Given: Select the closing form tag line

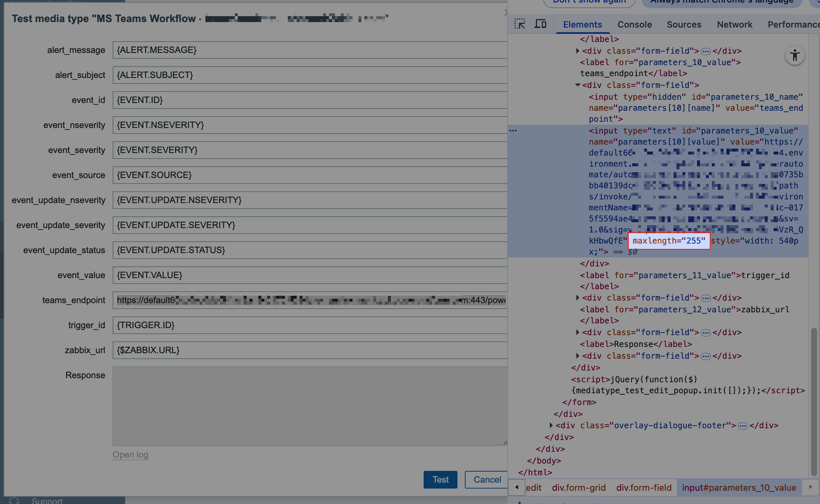Looking at the screenshot, I should pos(579,402).
